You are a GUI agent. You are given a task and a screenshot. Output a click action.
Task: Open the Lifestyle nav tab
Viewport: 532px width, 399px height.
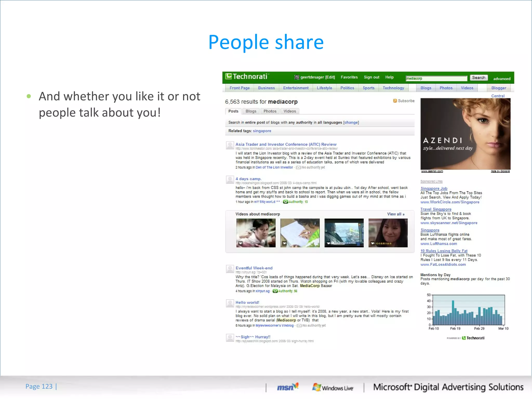[x=324, y=88]
